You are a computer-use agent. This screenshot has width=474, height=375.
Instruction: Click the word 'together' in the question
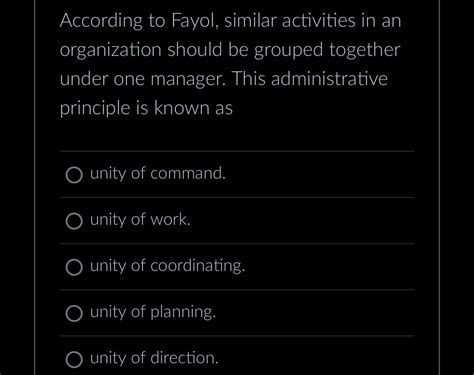(x=364, y=50)
